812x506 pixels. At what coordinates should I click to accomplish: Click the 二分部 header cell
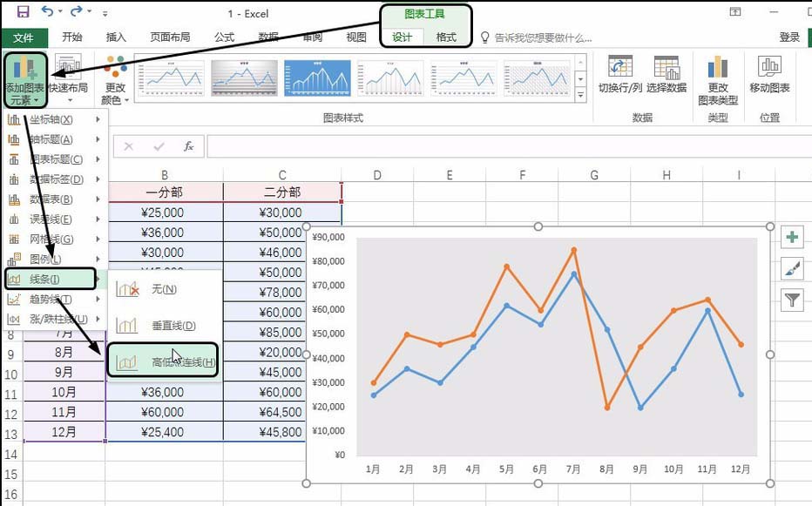(282, 192)
